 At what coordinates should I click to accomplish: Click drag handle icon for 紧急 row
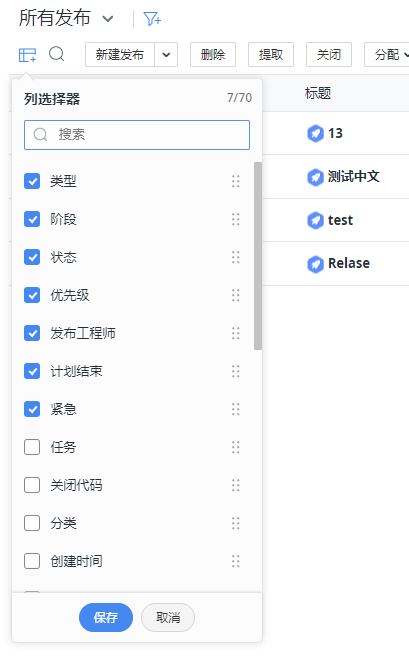[236, 409]
